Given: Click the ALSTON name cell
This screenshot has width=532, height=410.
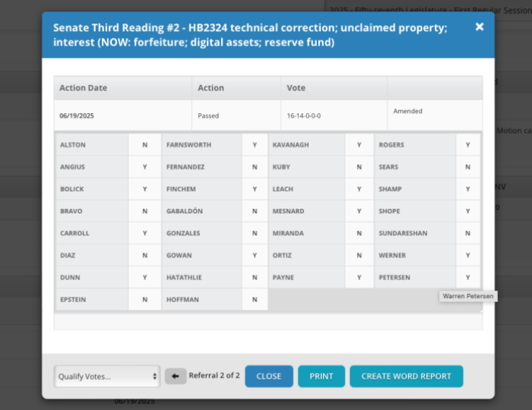Looking at the screenshot, I should tap(92, 145).
